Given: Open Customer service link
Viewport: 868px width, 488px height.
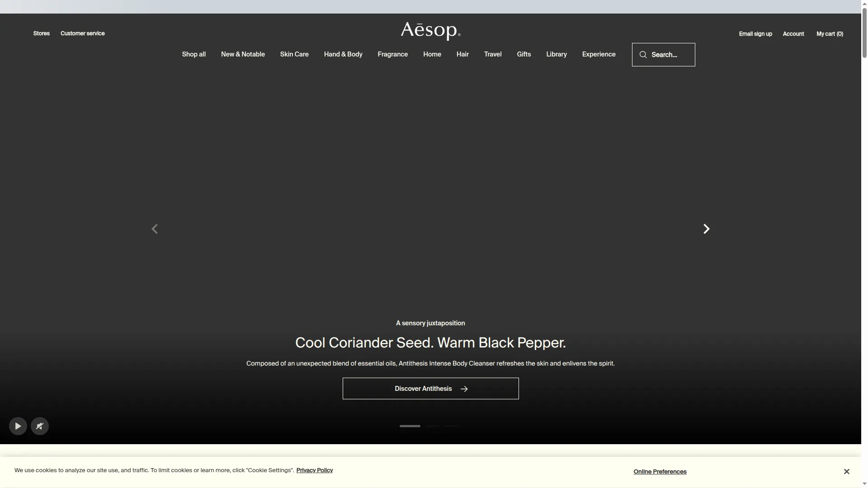Looking at the screenshot, I should [x=83, y=33].
